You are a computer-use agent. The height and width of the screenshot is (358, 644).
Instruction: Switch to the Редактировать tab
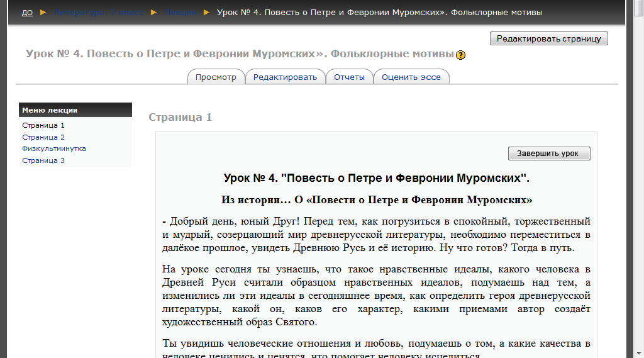point(285,77)
